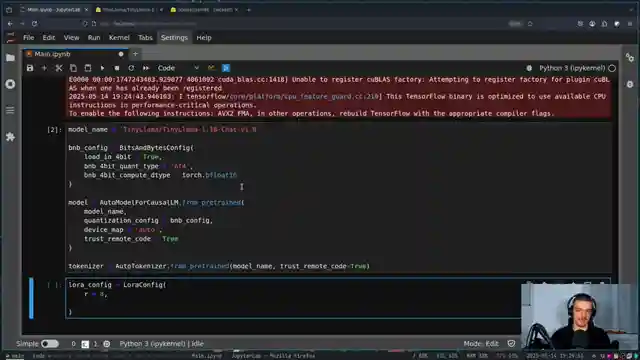Open the cell type dropdown showing Code
This screenshot has height=360, width=640.
178,68
